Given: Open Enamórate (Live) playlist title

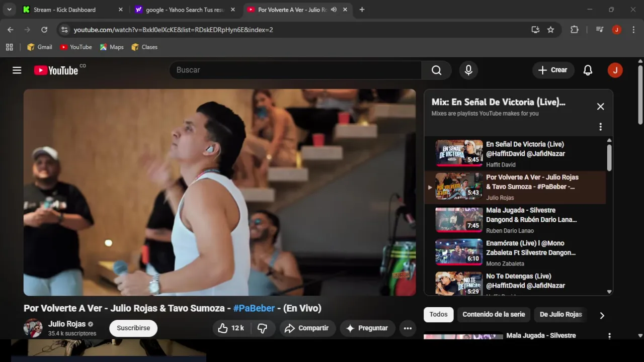Looking at the screenshot, I should (x=531, y=248).
